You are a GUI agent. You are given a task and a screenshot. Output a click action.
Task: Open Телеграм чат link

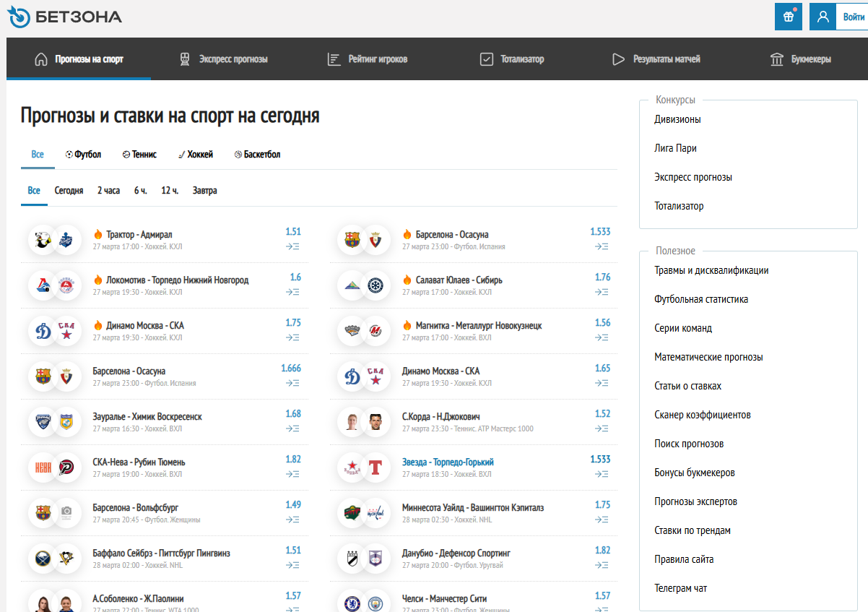(x=680, y=588)
